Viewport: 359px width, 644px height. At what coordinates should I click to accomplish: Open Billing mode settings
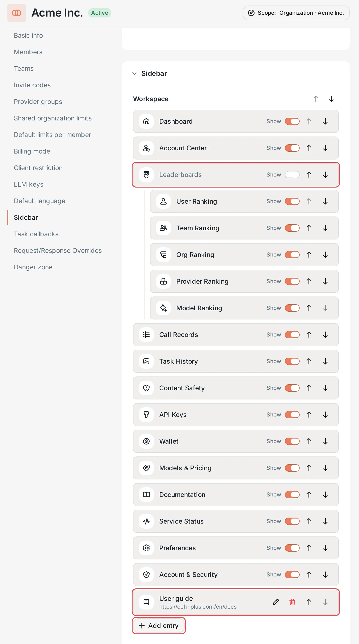(32, 151)
